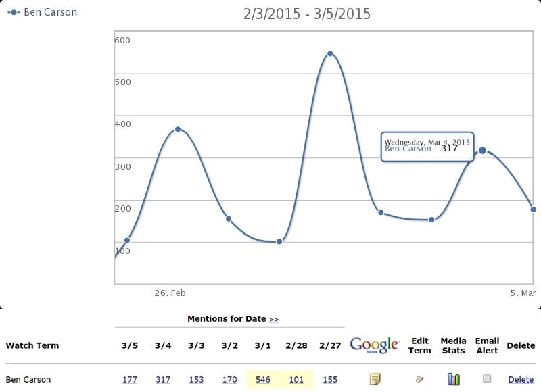
Task: Open the 153 mentions for 3/3
Action: point(196,380)
